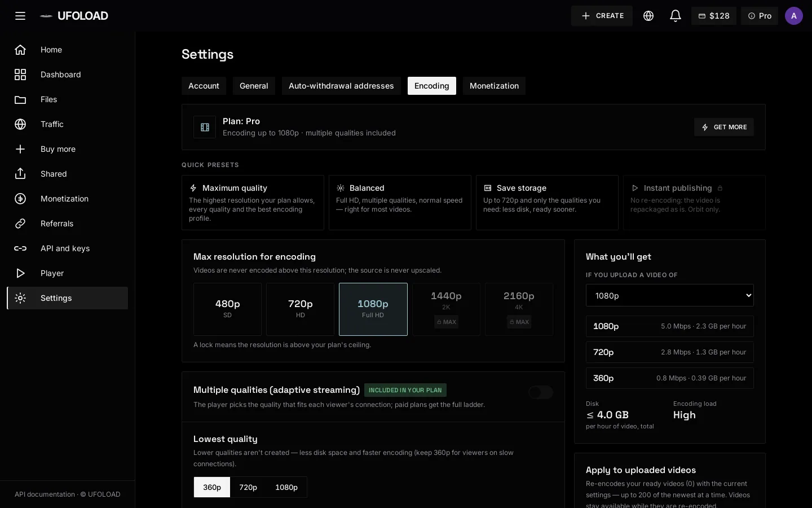The height and width of the screenshot is (508, 812).
Task: Select the Encoding tab
Action: pos(432,86)
